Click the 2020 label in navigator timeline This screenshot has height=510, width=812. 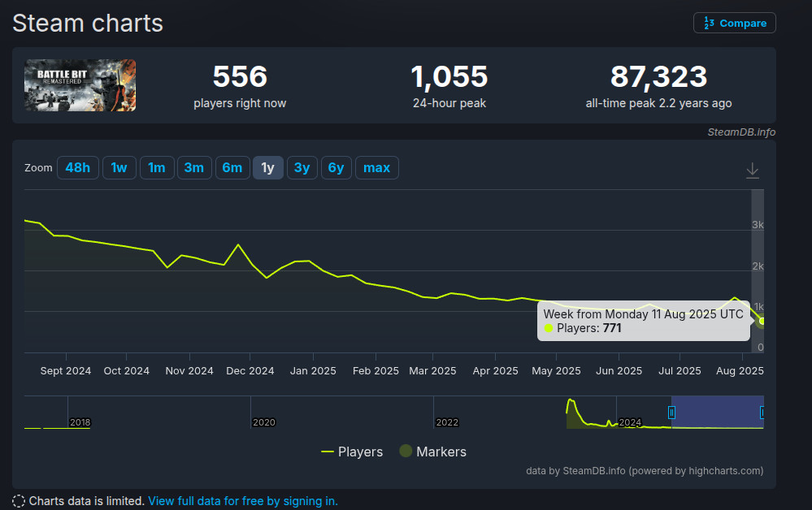pyautogui.click(x=263, y=422)
